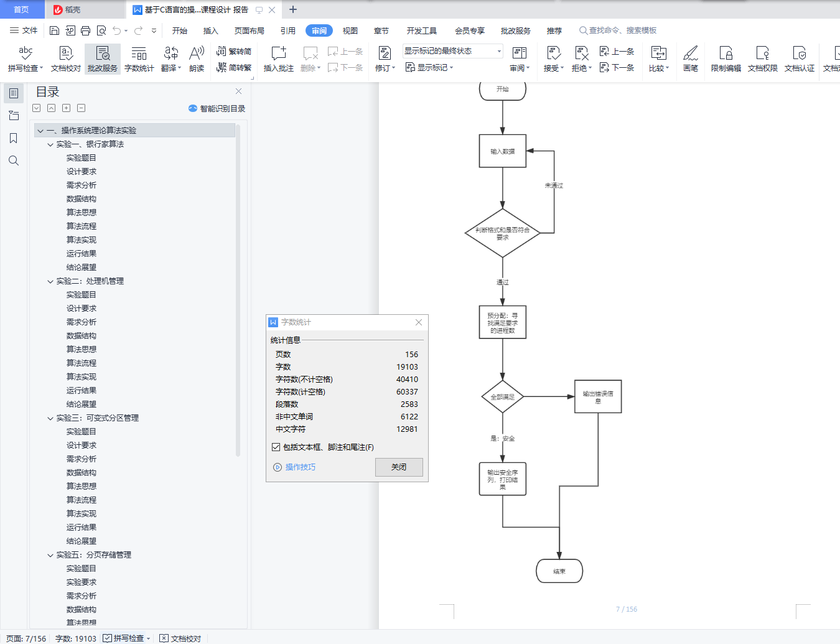Open the 会员专享 ribbon tab
The image size is (840, 644).
click(x=470, y=30)
